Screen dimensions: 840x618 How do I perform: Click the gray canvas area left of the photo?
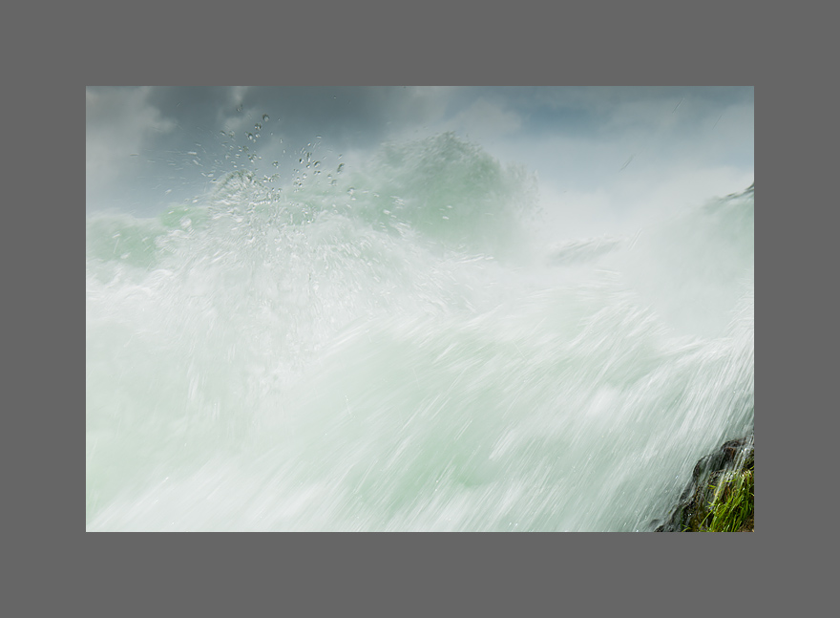pyautogui.click(x=43, y=309)
